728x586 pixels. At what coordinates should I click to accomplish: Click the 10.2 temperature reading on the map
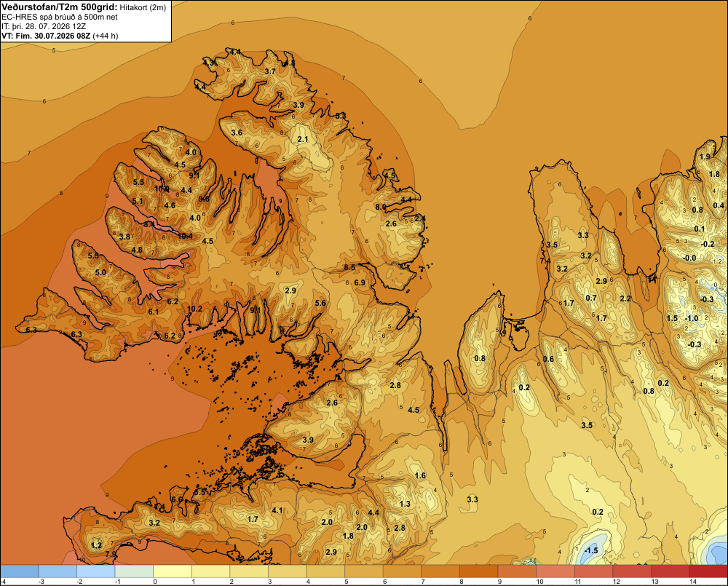click(x=194, y=309)
